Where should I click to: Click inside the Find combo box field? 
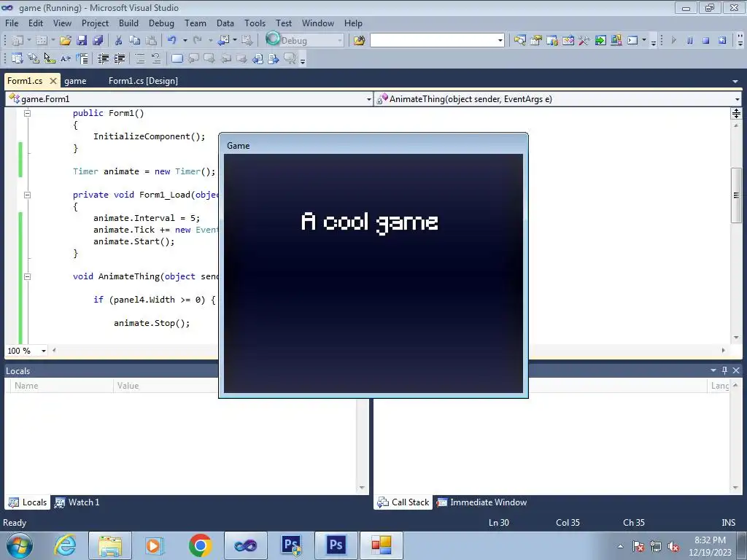433,41
